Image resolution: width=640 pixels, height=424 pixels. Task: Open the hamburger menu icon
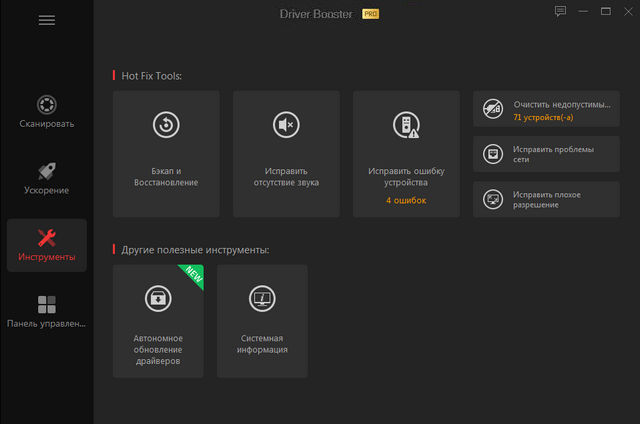click(x=47, y=21)
